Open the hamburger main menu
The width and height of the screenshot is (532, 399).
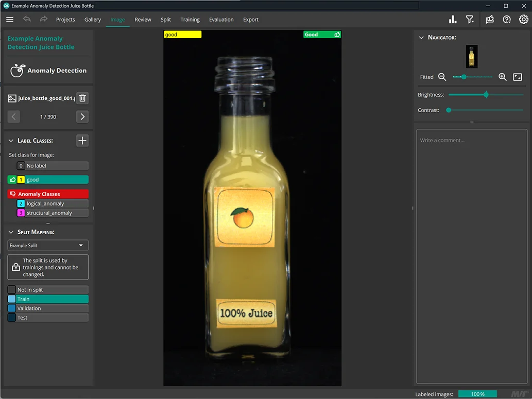[10, 20]
